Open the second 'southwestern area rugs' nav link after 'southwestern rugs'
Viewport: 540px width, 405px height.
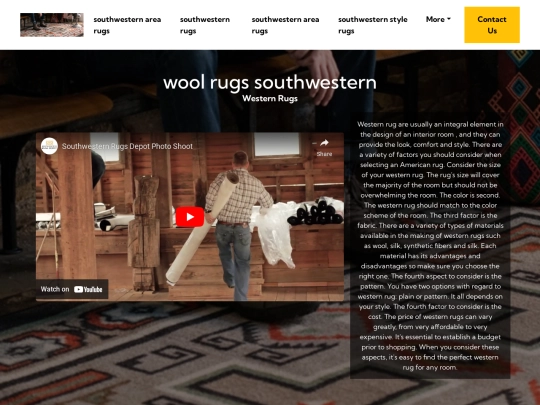[285, 25]
